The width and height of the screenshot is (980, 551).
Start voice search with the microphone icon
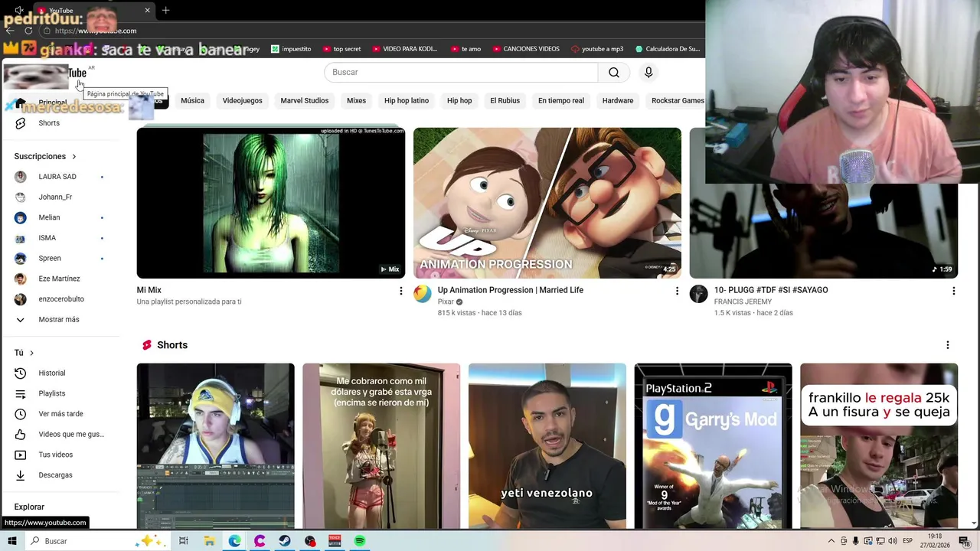tap(648, 72)
